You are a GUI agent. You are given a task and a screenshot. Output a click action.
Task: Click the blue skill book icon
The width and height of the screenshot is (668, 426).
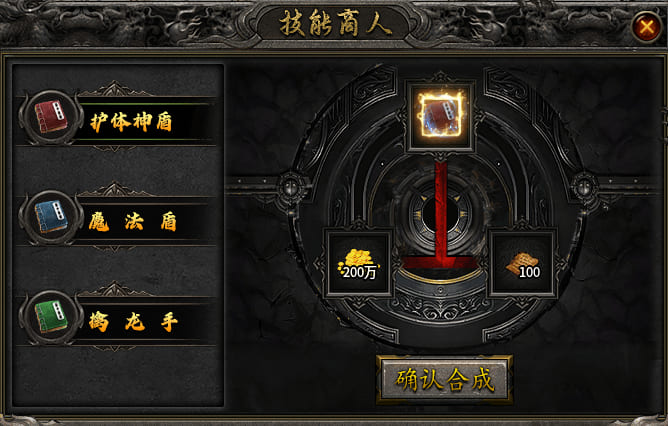coord(51,217)
